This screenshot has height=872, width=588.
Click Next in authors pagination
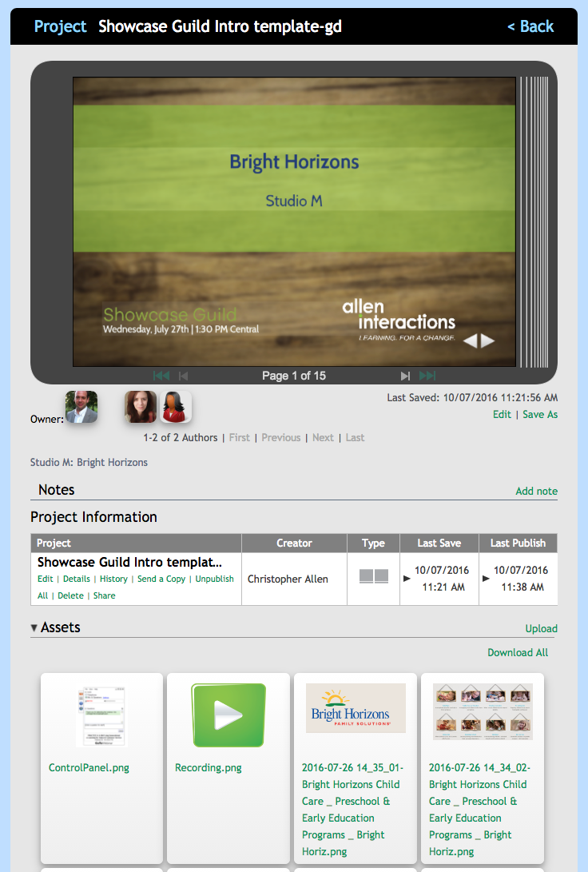click(323, 438)
